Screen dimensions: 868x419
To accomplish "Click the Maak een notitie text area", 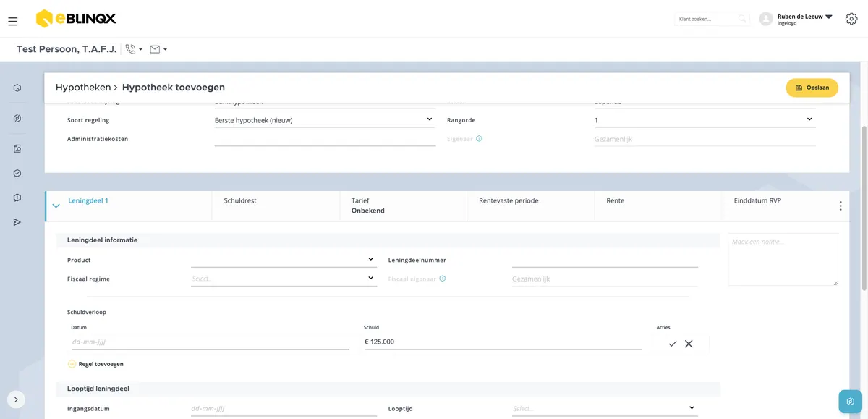I will 783,259.
